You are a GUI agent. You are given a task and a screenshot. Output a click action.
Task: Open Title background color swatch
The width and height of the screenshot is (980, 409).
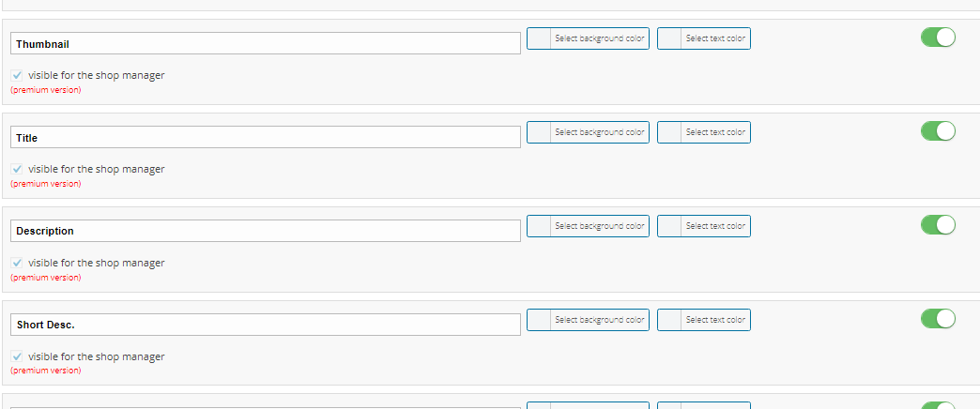pyautogui.click(x=539, y=131)
